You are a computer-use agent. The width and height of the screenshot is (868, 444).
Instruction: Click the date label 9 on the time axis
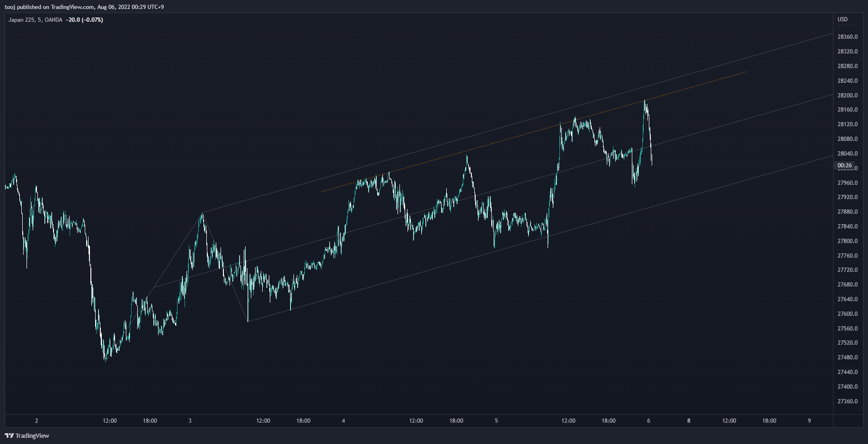(809, 421)
